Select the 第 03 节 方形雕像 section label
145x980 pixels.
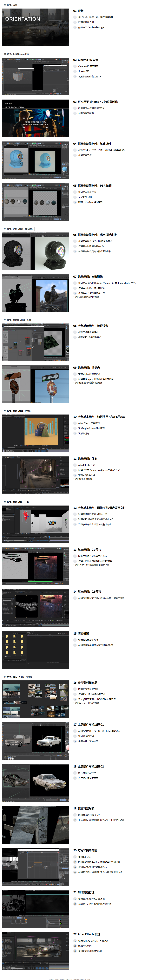(x=18, y=229)
